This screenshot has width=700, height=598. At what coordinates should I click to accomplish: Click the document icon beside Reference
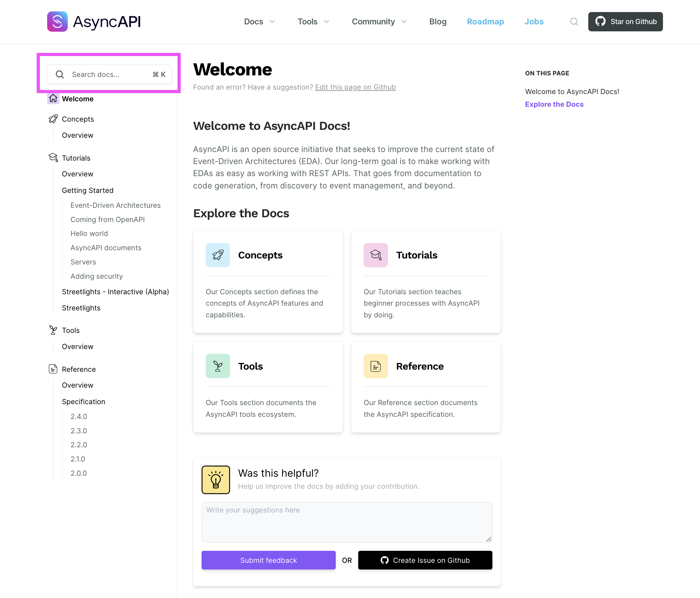[53, 369]
